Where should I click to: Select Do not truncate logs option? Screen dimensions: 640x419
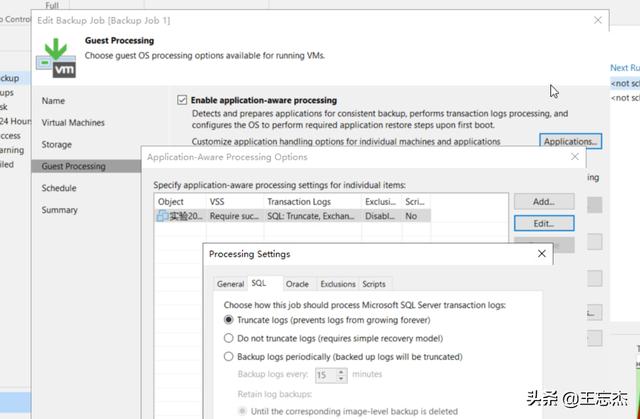point(229,338)
